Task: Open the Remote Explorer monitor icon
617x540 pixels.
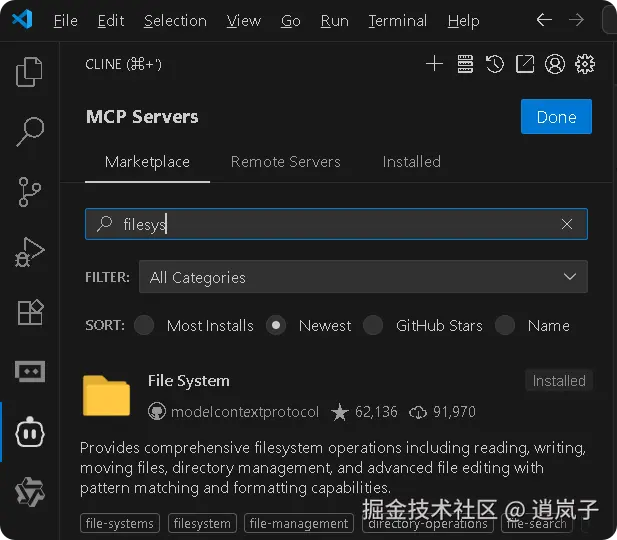Action: pos(30,371)
